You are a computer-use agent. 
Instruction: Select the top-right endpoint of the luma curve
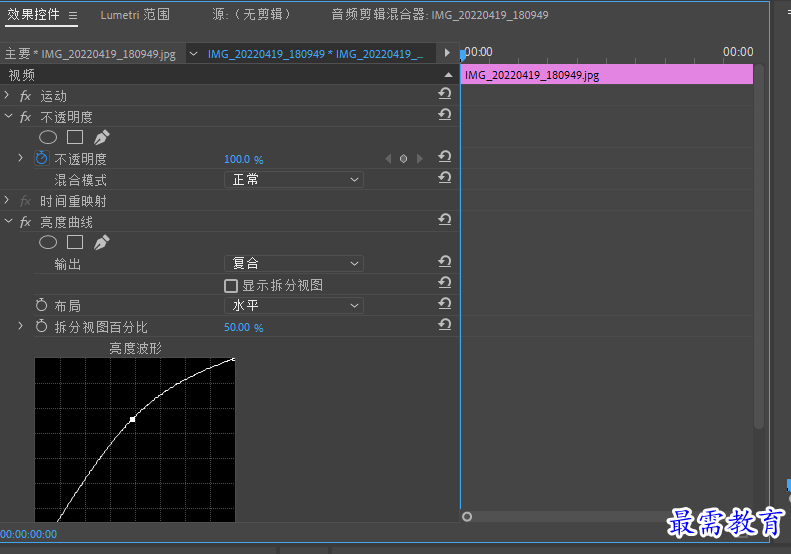234,359
